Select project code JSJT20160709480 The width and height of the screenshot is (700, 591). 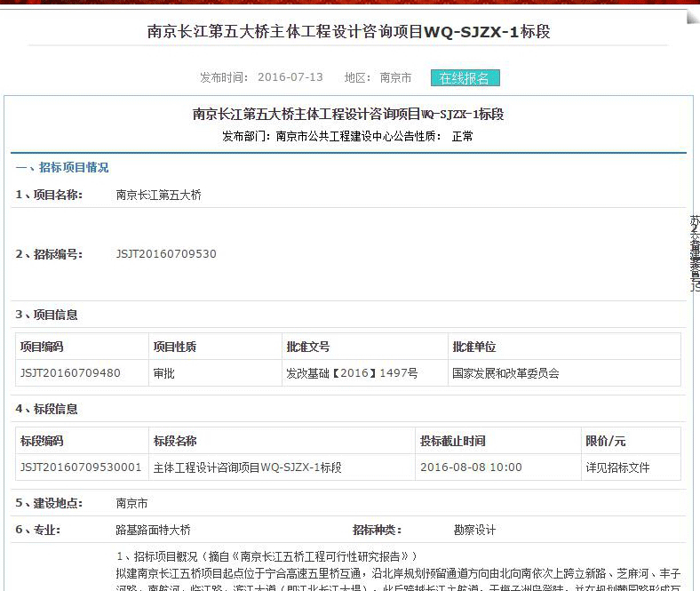pos(70,373)
